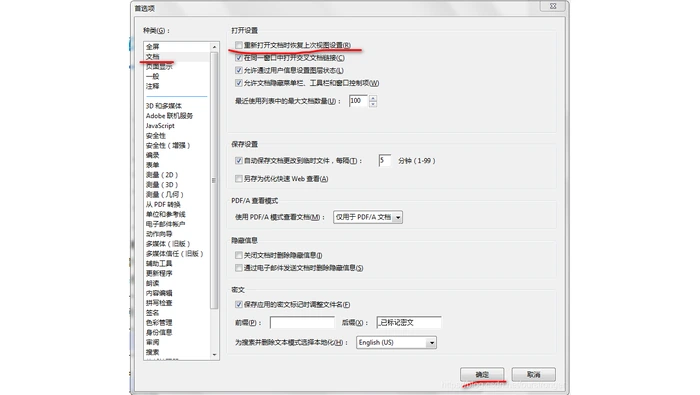
Task: Open the PDF/A 查看模式 dropdown
Action: click(x=368, y=217)
